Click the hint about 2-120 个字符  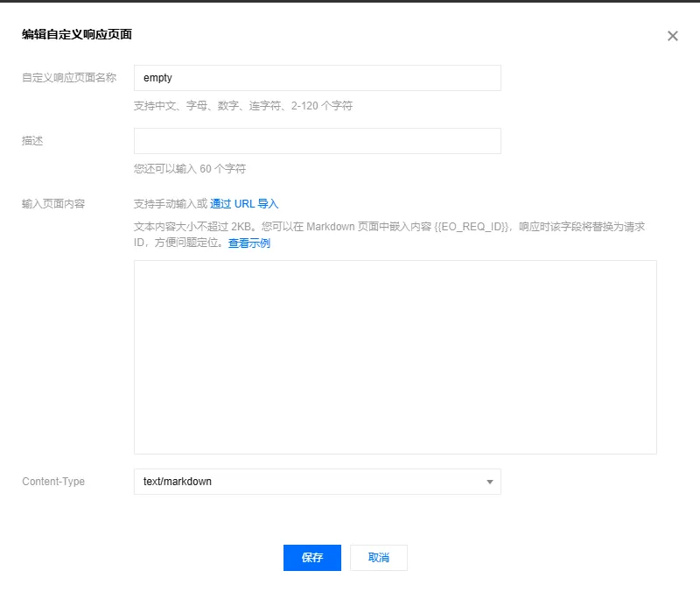pyautogui.click(x=243, y=106)
